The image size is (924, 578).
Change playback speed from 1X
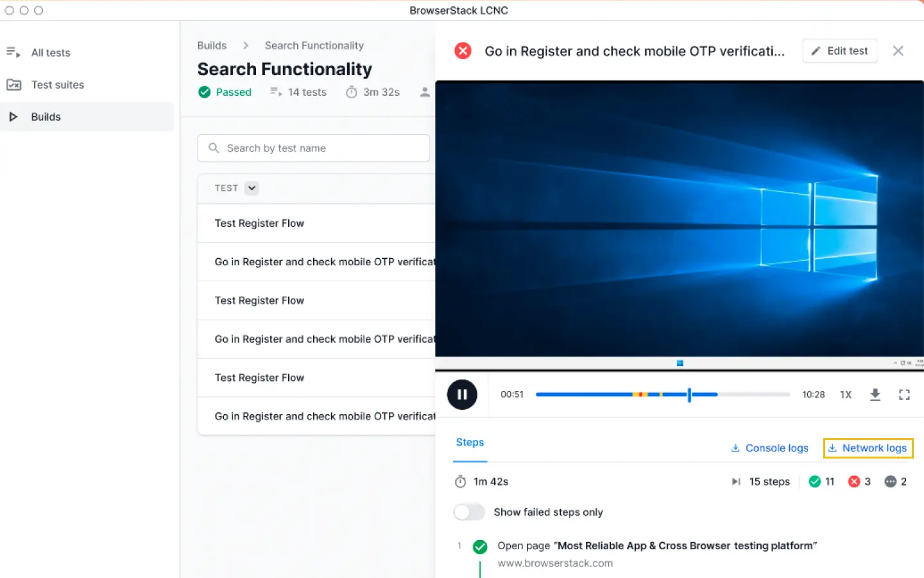pos(846,394)
